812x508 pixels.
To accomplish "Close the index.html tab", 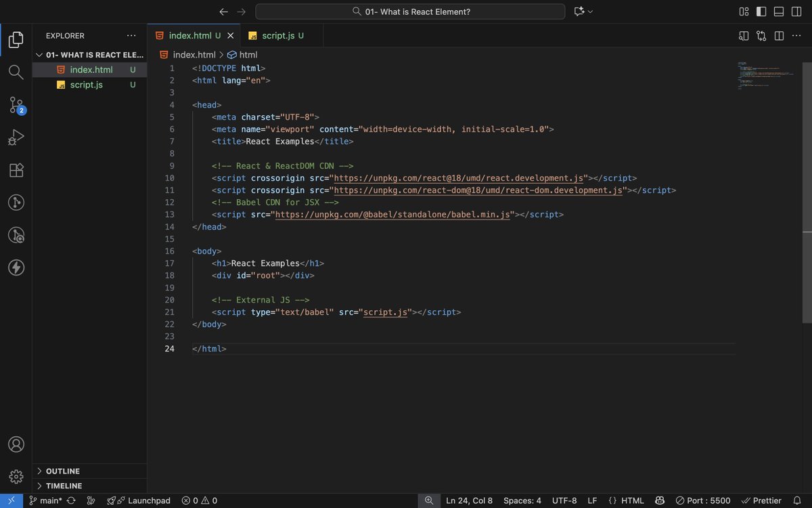I will (x=231, y=36).
